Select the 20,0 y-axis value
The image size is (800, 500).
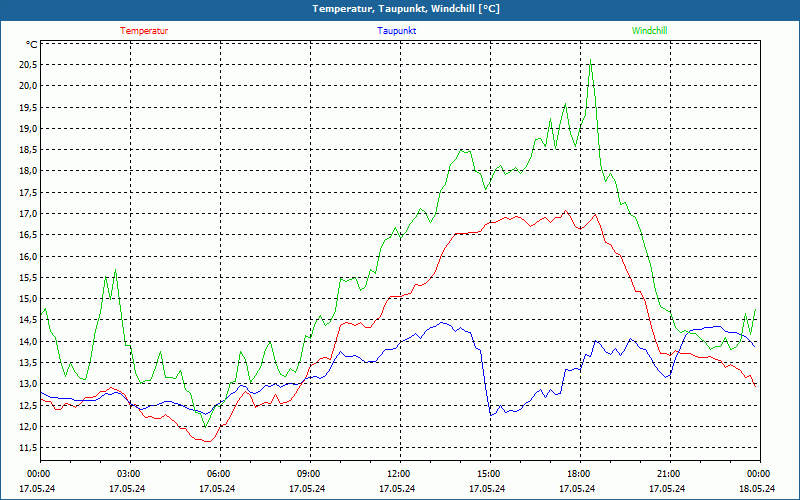[28, 86]
